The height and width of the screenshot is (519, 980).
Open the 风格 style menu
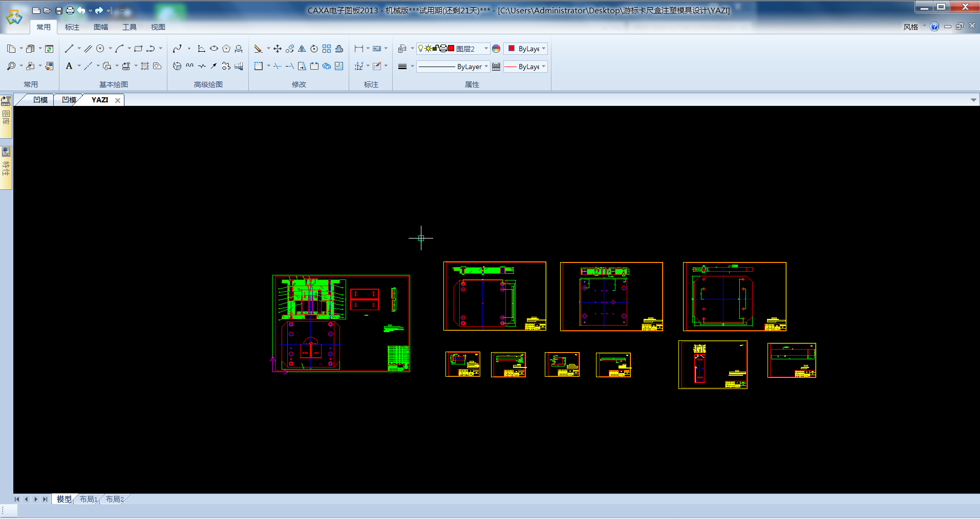point(911,27)
